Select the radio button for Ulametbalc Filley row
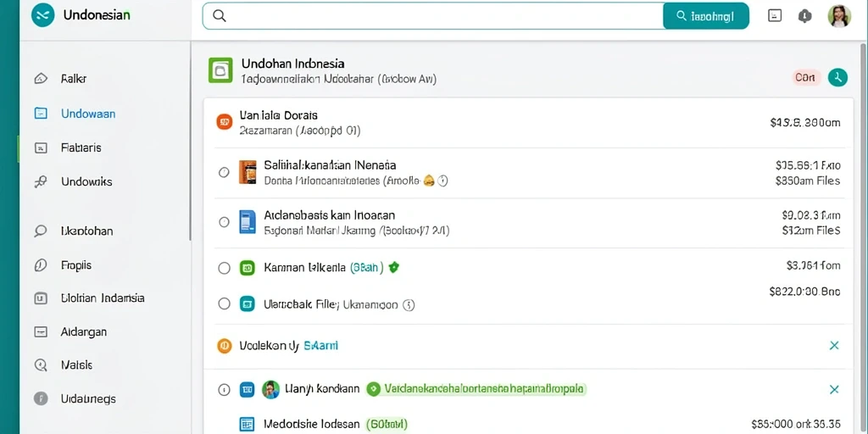The width and height of the screenshot is (868, 434). [224, 303]
